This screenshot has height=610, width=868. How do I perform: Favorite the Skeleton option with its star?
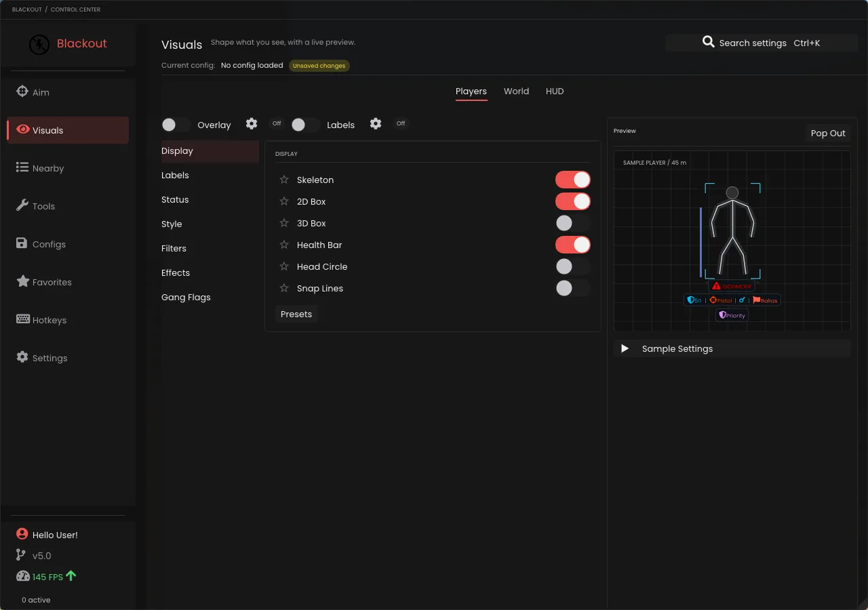284,180
